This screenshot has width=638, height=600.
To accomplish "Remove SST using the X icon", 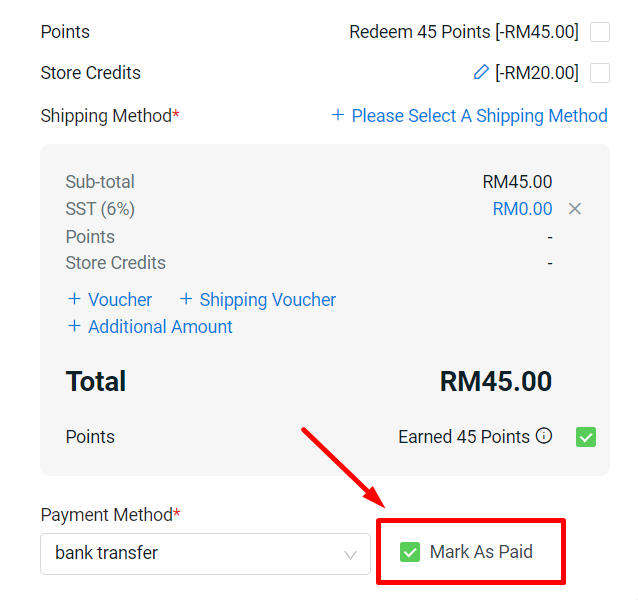I will coord(575,209).
